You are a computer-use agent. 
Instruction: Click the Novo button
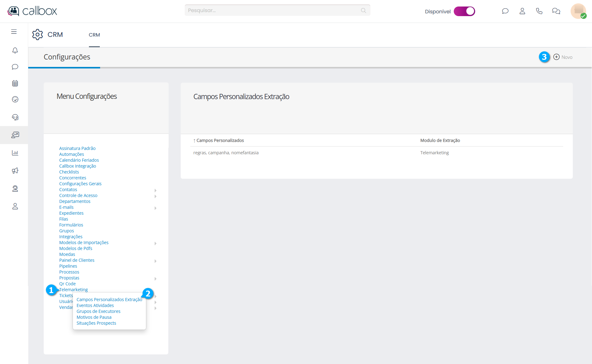pos(563,57)
